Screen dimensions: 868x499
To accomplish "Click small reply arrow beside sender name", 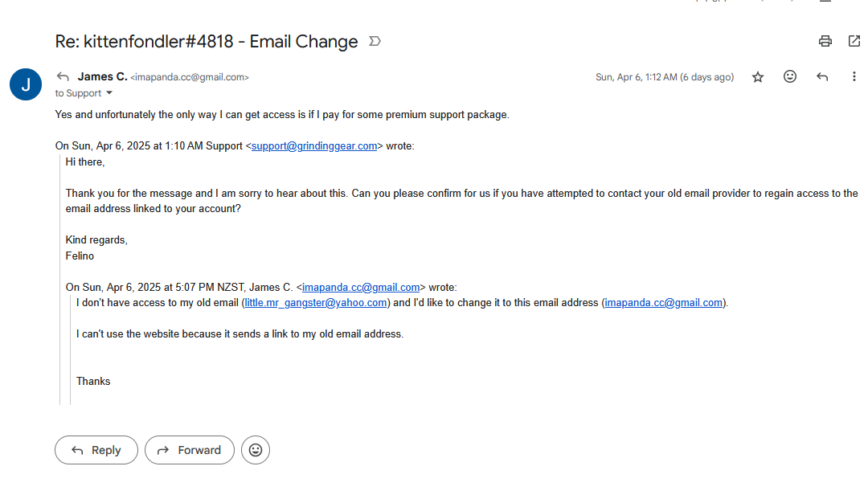I will [x=63, y=77].
